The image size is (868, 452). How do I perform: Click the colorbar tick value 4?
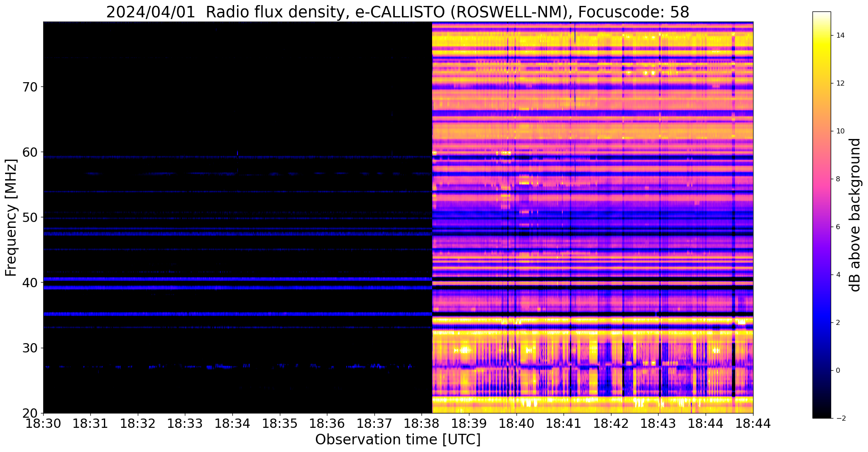click(x=837, y=275)
